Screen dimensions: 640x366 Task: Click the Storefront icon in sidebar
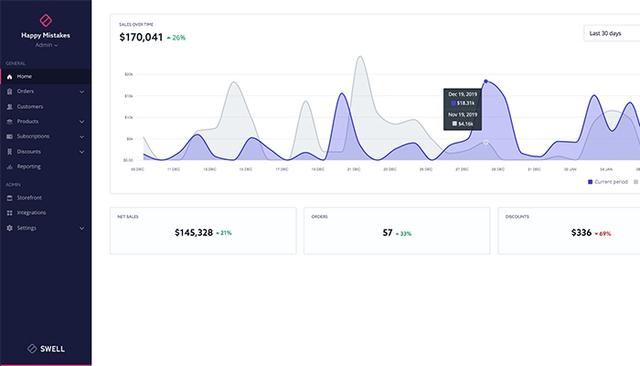(x=10, y=198)
